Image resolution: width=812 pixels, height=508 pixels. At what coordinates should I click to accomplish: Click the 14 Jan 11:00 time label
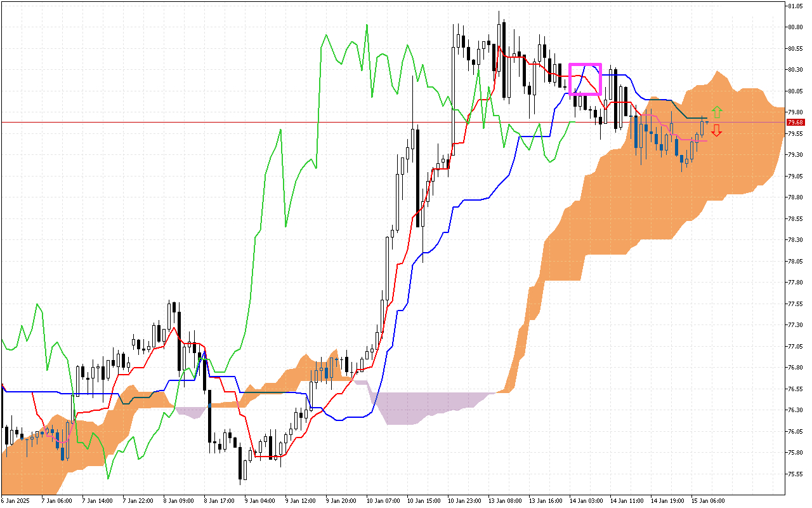[628, 501]
